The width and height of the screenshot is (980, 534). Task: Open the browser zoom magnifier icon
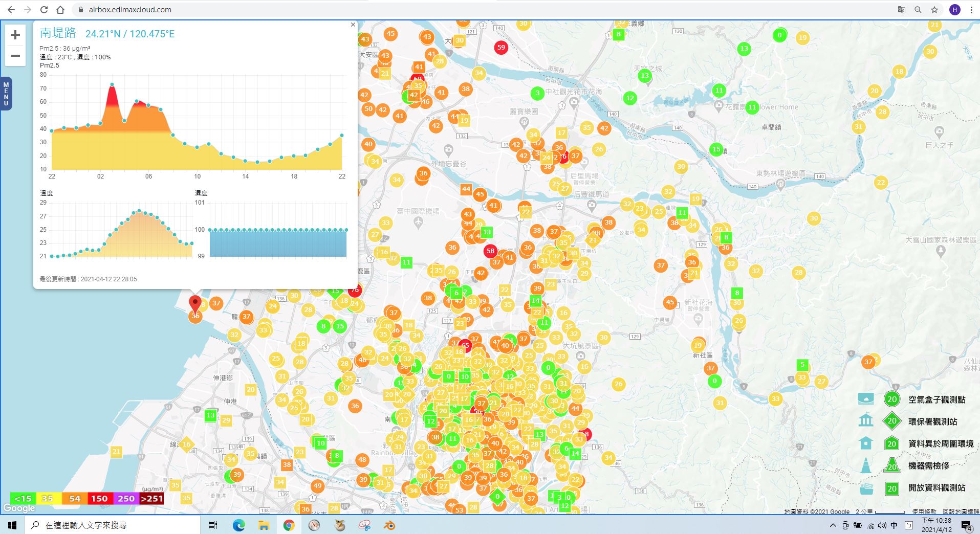pos(918,10)
